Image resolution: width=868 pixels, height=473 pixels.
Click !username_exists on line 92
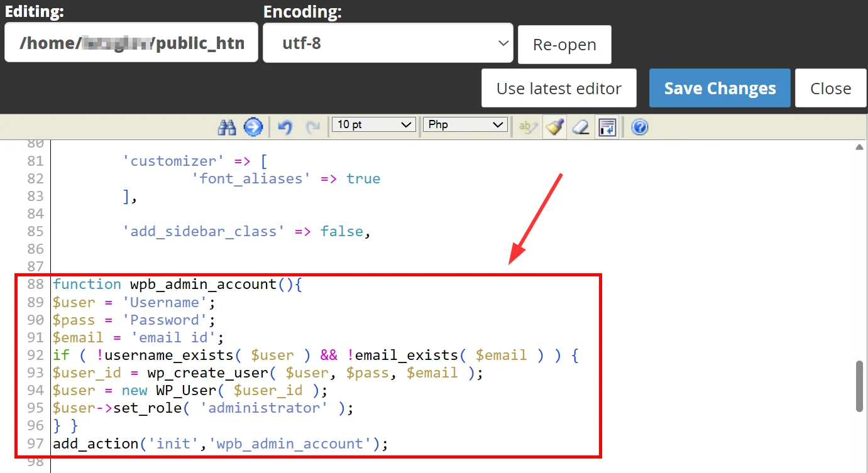165,356
